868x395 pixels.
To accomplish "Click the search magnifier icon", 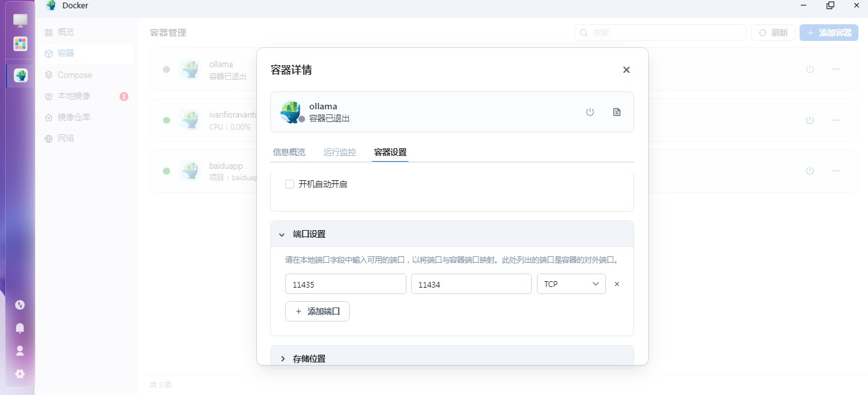I will point(585,33).
